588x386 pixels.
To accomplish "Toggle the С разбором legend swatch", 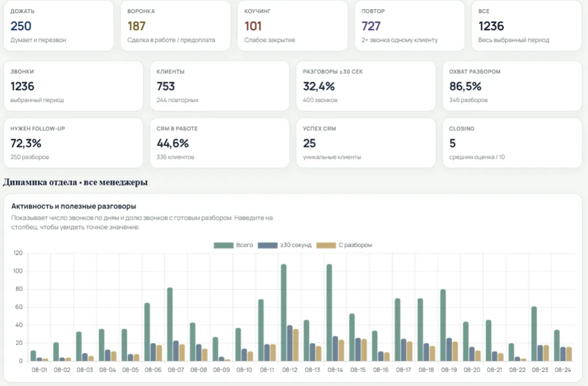I will click(x=326, y=245).
